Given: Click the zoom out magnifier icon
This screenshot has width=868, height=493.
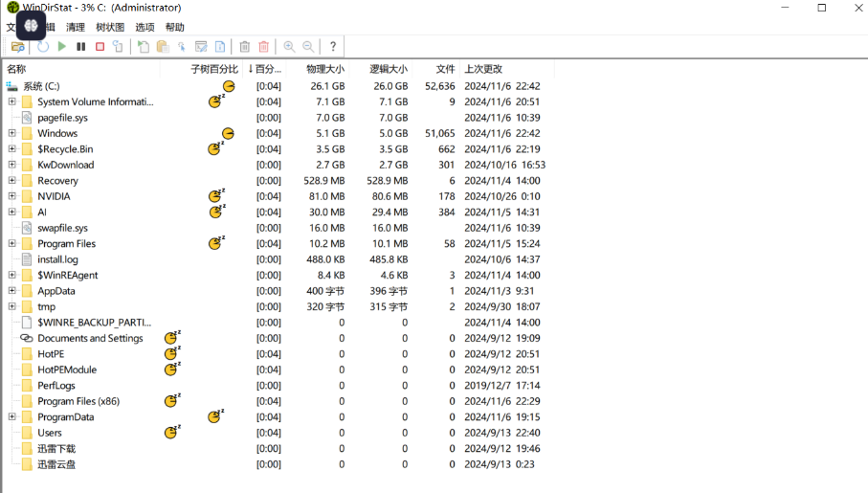Looking at the screenshot, I should [308, 47].
